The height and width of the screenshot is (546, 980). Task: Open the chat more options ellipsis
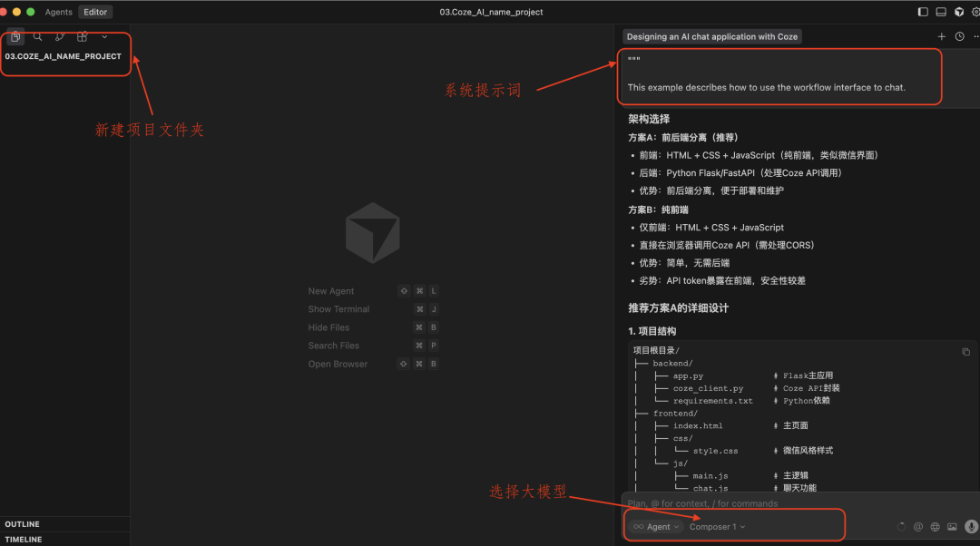[x=975, y=37]
